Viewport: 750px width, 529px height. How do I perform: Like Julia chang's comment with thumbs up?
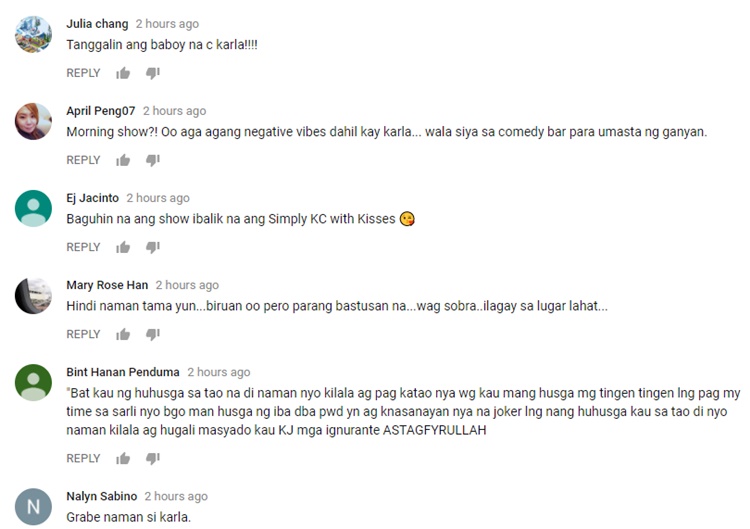click(x=123, y=73)
